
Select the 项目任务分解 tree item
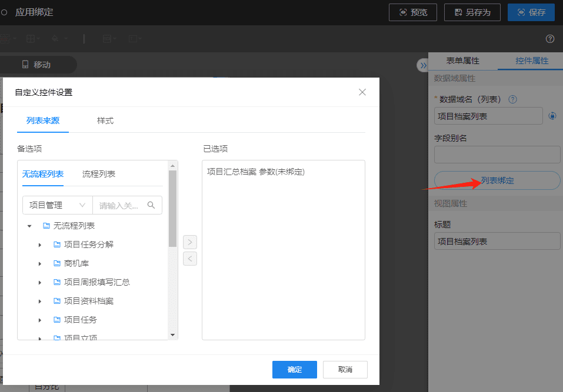coord(89,244)
